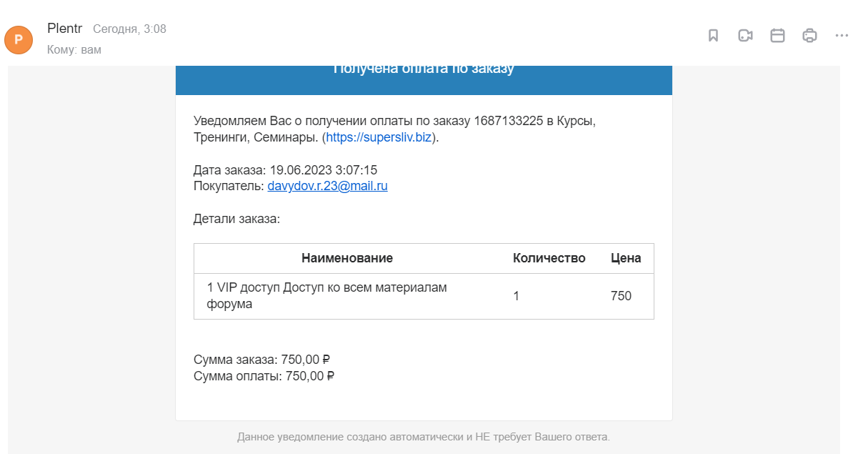
Task: Click the 'Количество' table column header
Action: 549,258
